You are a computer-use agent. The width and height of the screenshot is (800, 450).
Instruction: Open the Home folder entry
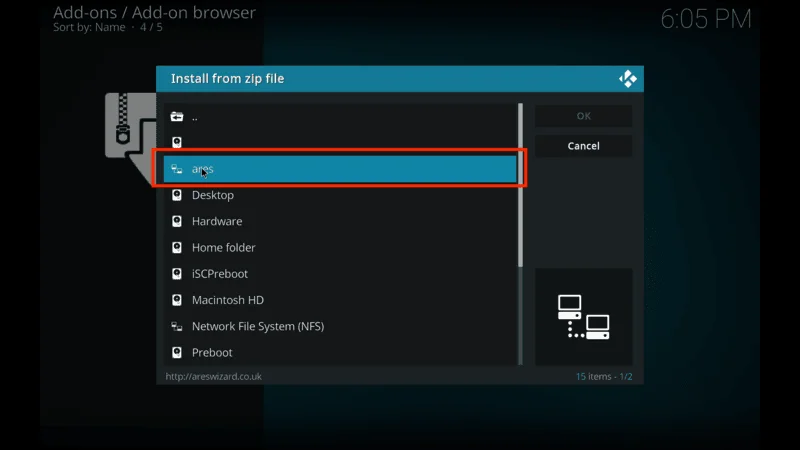[224, 247]
